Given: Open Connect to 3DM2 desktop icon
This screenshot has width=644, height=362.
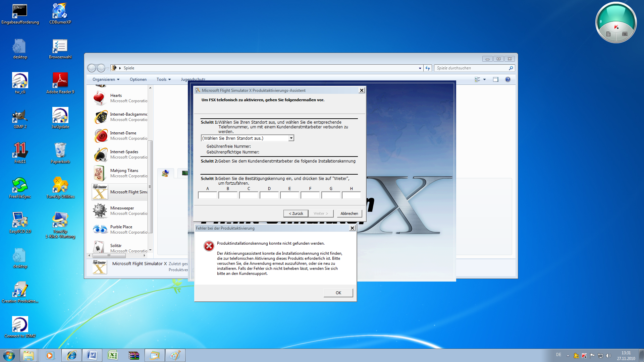Looking at the screenshot, I should pyautogui.click(x=20, y=328).
